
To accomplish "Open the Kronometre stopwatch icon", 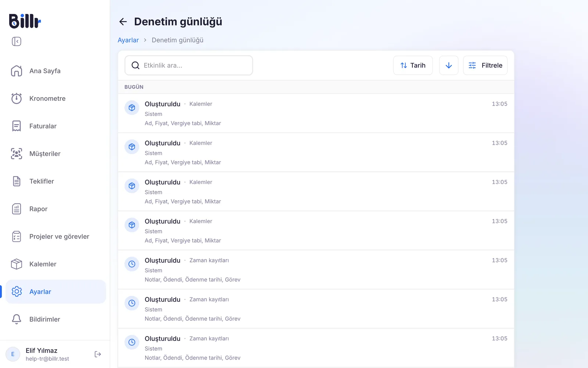I will pyautogui.click(x=17, y=98).
